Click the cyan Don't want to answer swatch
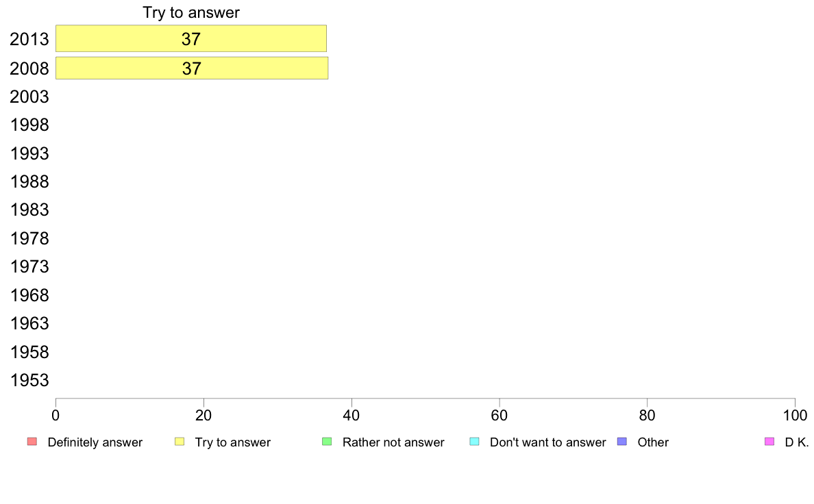 pyautogui.click(x=474, y=442)
